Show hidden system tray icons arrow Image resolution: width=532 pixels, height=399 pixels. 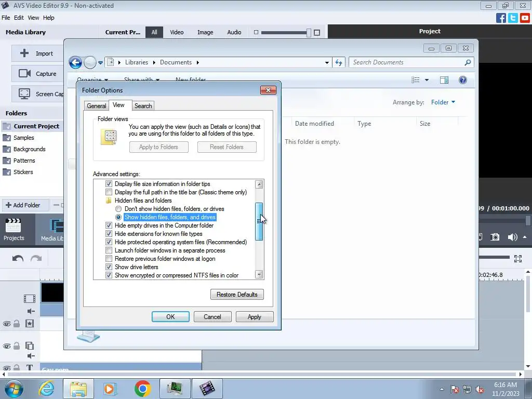coord(442,389)
